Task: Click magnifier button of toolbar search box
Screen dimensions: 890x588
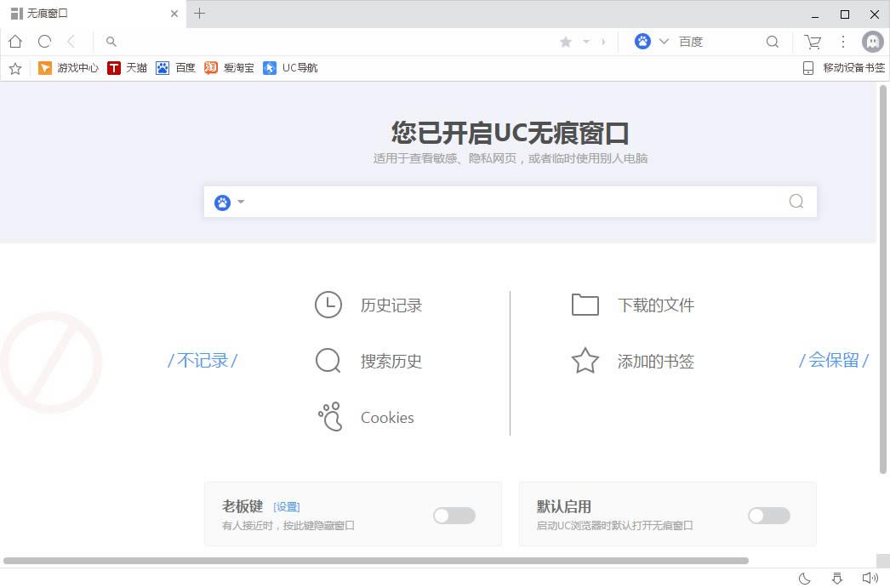Action: tap(773, 42)
